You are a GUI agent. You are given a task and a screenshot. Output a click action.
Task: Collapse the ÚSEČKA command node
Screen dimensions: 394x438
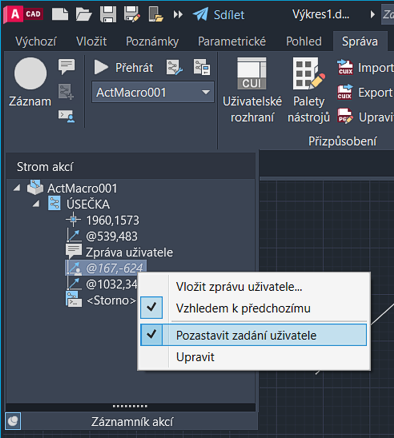[x=36, y=204]
